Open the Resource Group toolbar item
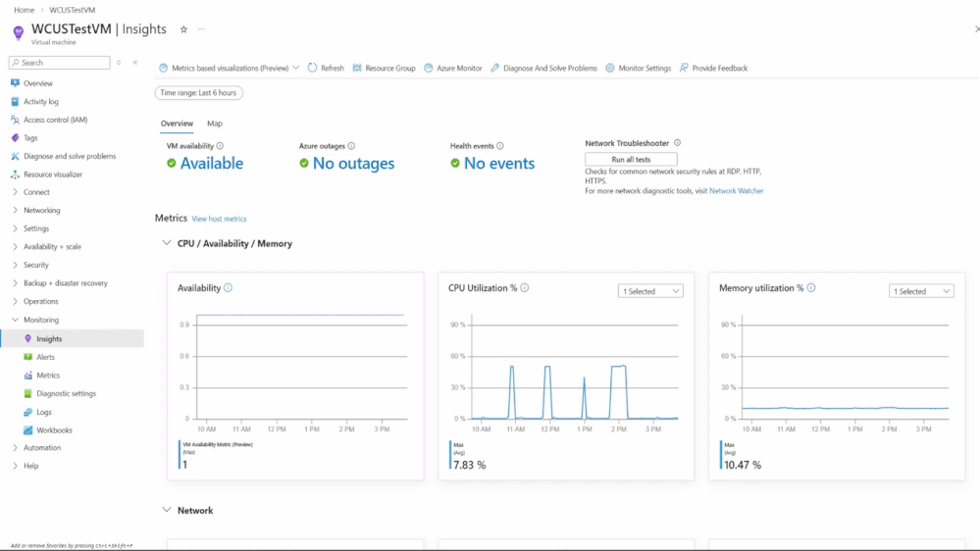The image size is (980, 551). point(384,68)
